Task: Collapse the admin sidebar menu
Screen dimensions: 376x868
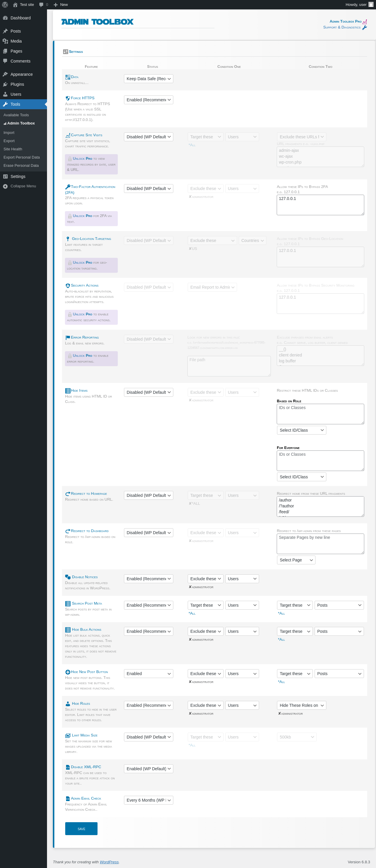Action: [23, 186]
